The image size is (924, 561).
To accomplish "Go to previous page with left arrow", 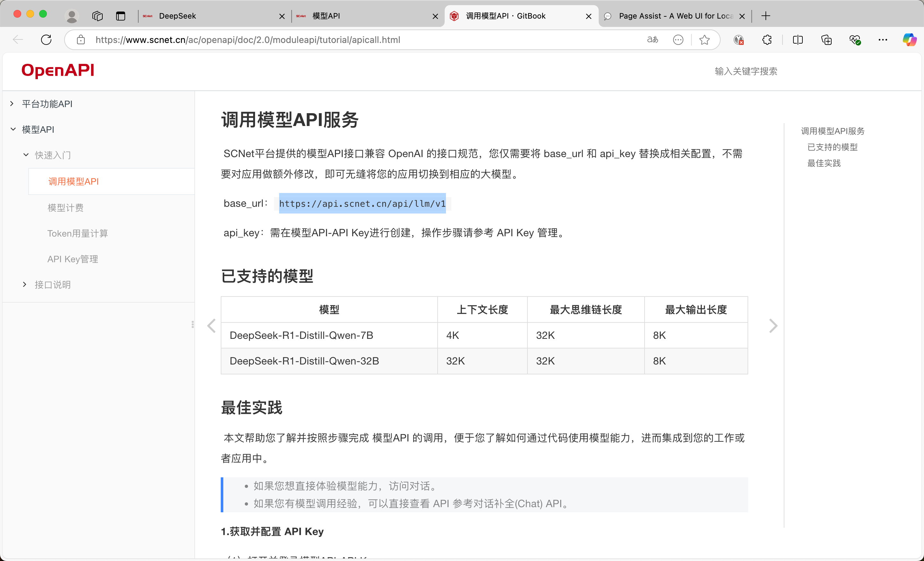I will point(211,326).
